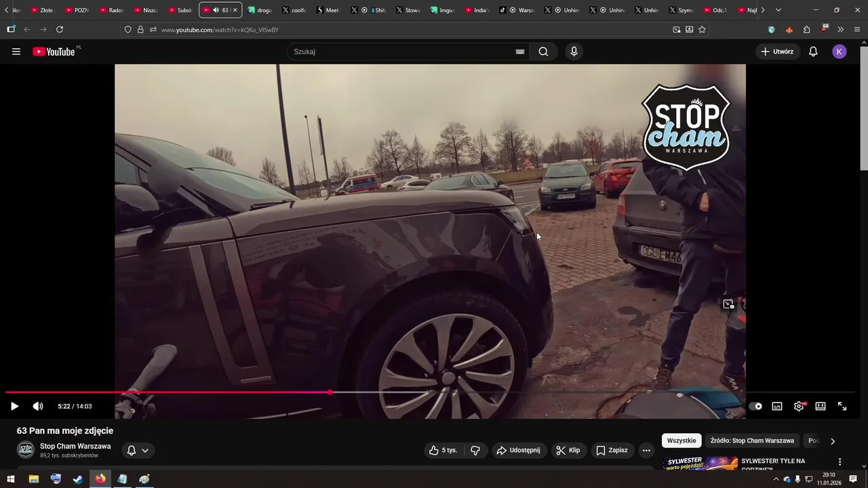Switch to theater mode in the player
Image resolution: width=868 pixels, height=488 pixels.
821,406
